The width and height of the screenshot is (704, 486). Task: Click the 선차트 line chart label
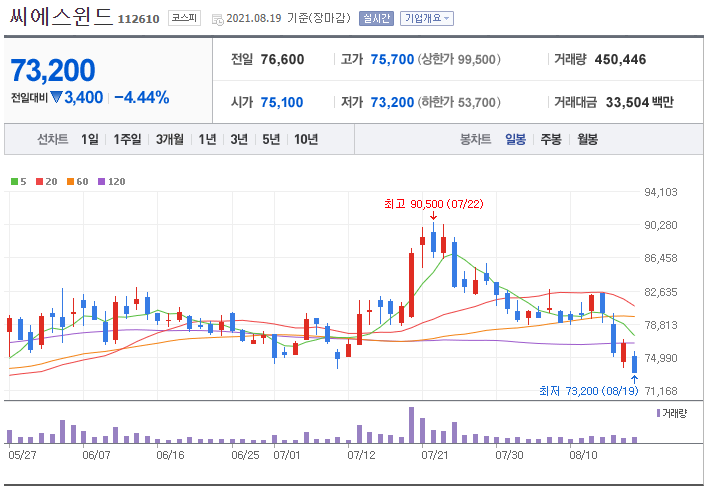pos(53,139)
